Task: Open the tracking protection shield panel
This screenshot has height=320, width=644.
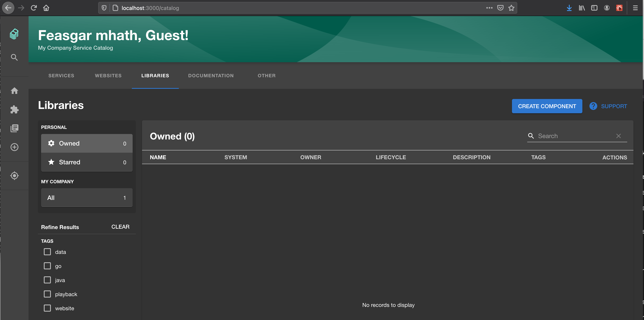Action: pos(104,8)
